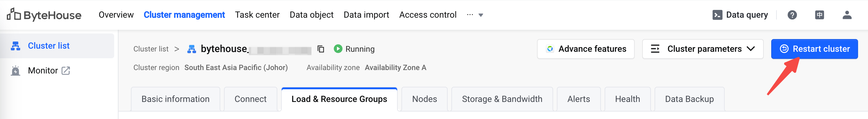Image resolution: width=868 pixels, height=119 pixels.
Task: Select the Cluster list sidebar icon
Action: point(16,46)
